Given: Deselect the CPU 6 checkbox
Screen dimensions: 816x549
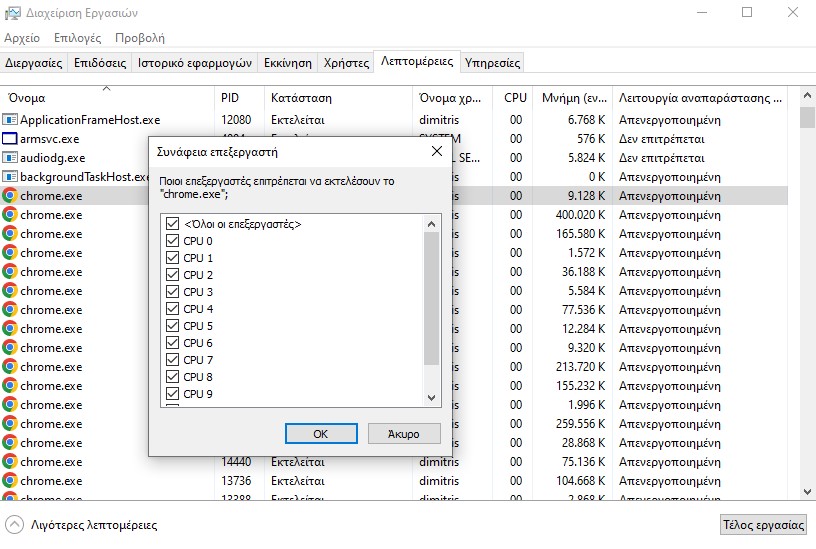Looking at the screenshot, I should click(x=172, y=342).
